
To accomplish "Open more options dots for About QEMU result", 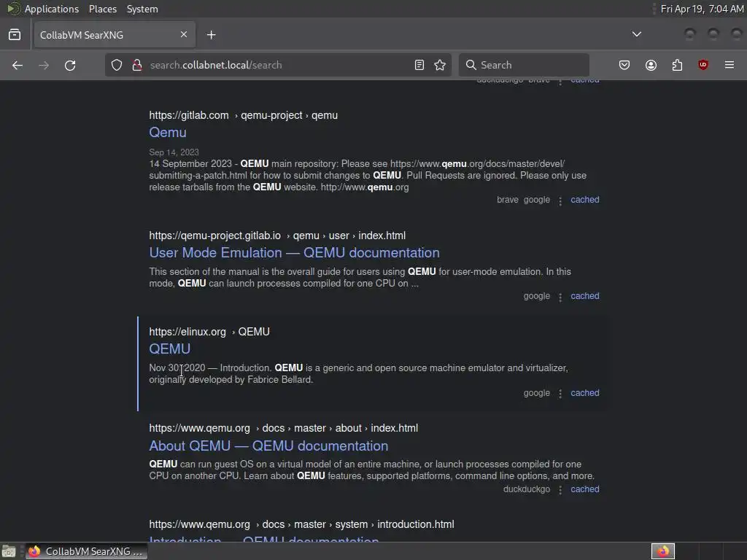I will click(561, 490).
